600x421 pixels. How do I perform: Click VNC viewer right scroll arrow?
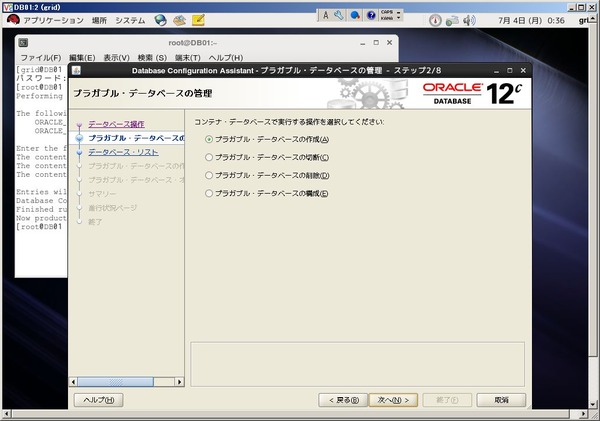click(x=583, y=414)
